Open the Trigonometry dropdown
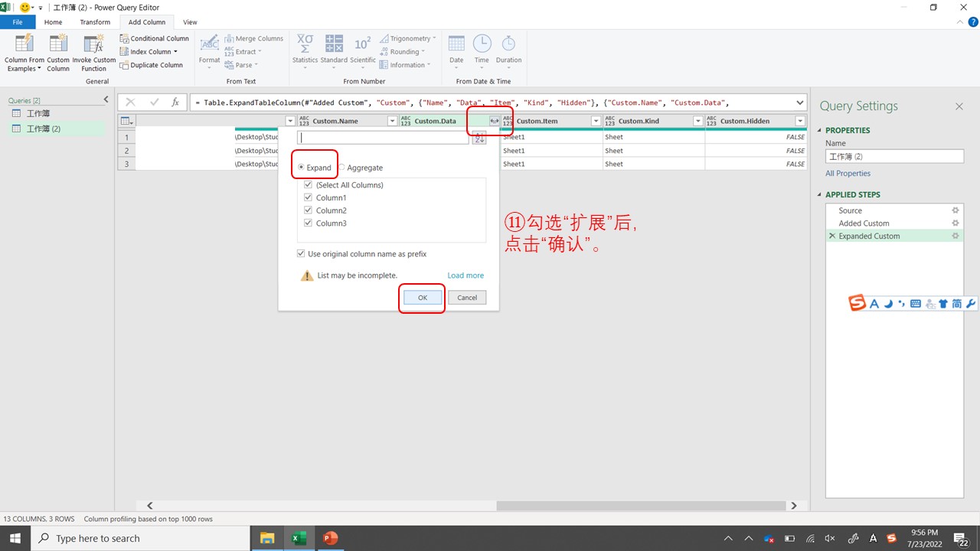 pyautogui.click(x=408, y=38)
